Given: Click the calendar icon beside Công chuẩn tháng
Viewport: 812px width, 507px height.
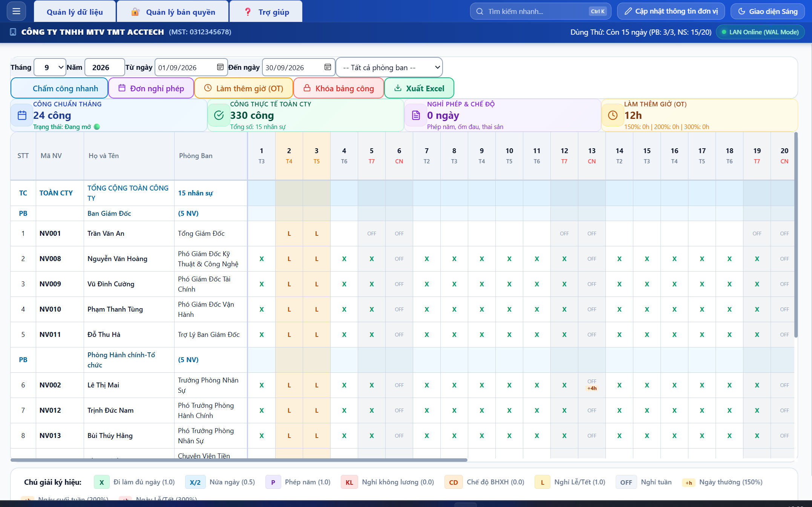Looking at the screenshot, I should click(22, 115).
